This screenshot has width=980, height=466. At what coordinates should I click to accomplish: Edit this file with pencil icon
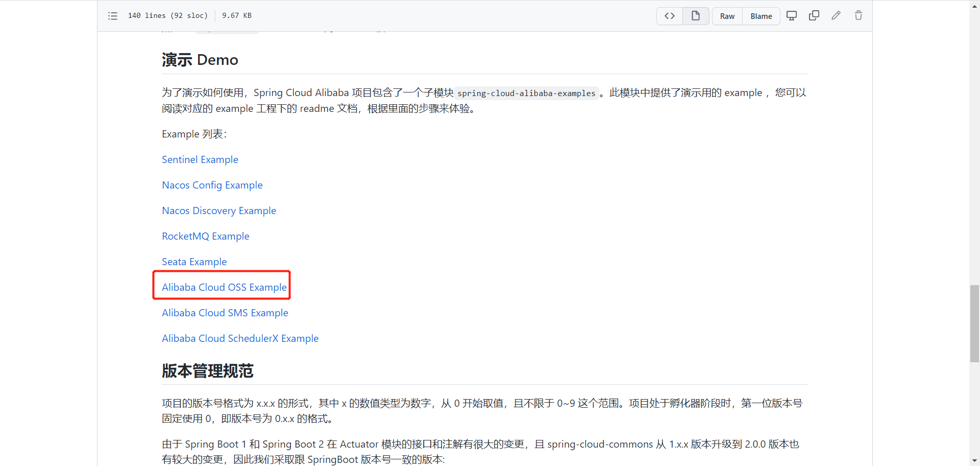point(836,16)
